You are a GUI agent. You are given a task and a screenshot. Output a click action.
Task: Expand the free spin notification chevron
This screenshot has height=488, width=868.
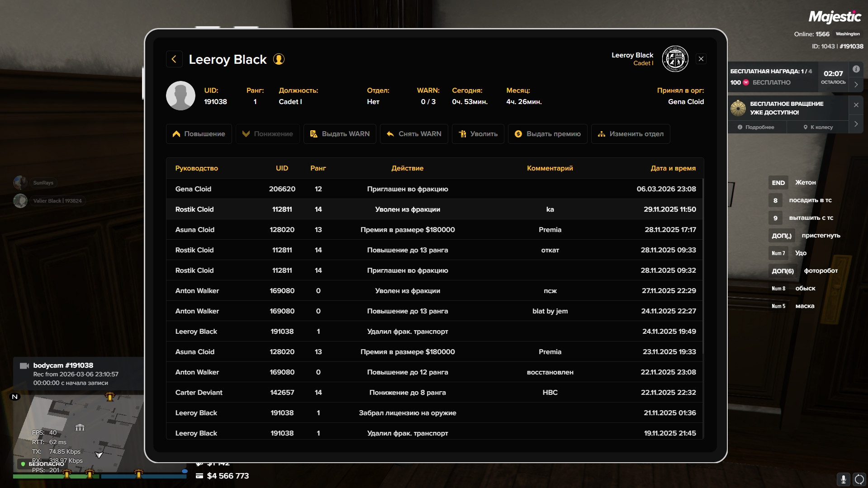[856, 124]
